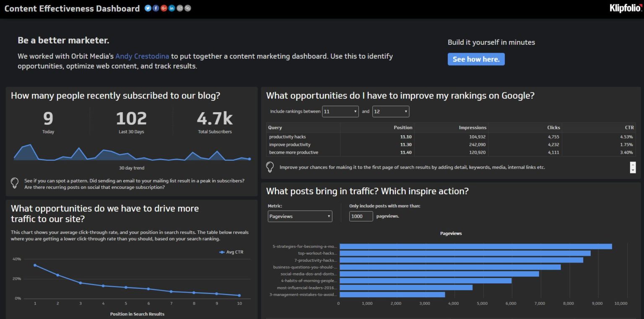
Task: Click the lightbulb tip icon under the subscriber trend
Action: (15, 183)
